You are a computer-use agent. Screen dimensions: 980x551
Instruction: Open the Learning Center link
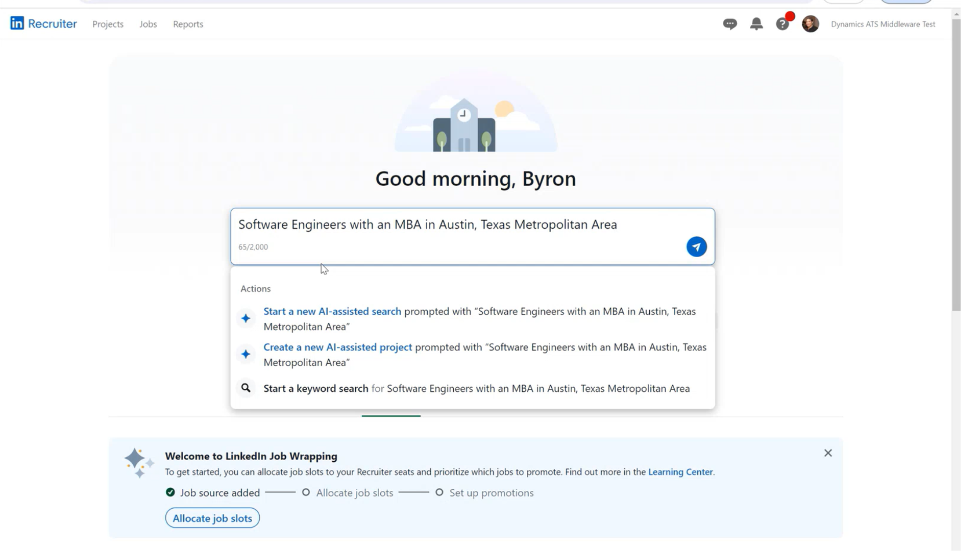pyautogui.click(x=680, y=472)
